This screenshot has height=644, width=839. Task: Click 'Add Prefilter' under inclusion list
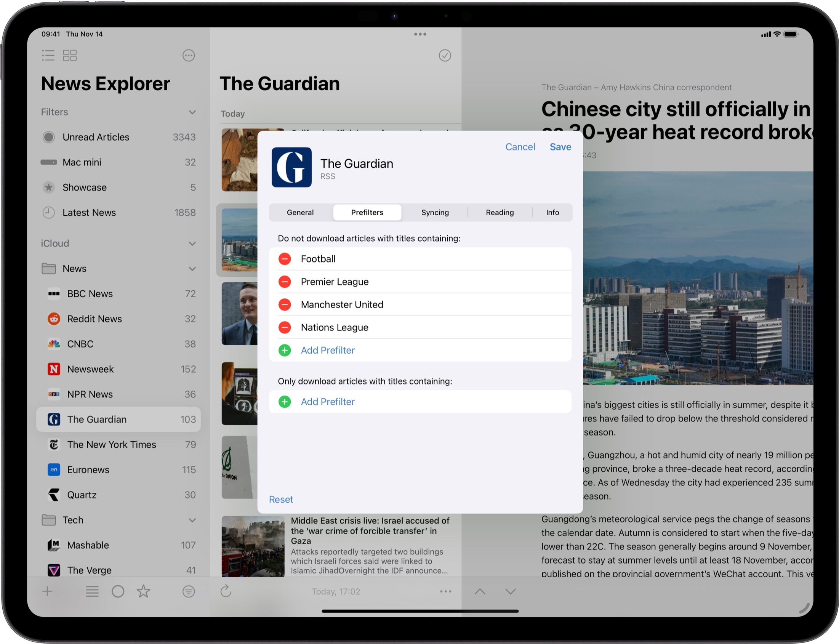[328, 402]
